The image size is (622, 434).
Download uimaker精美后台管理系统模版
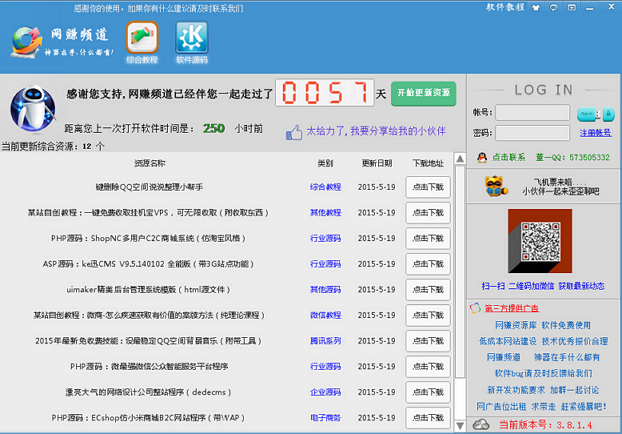[428, 290]
